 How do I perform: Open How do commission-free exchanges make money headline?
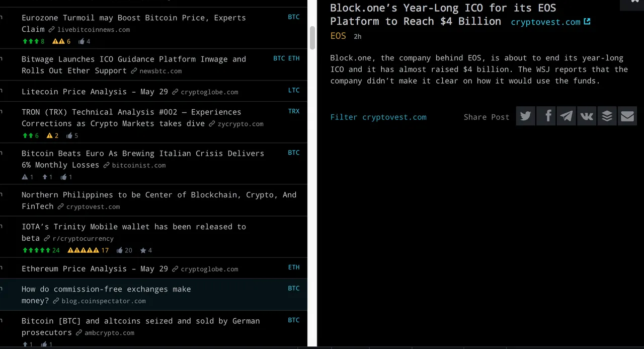[106, 295]
